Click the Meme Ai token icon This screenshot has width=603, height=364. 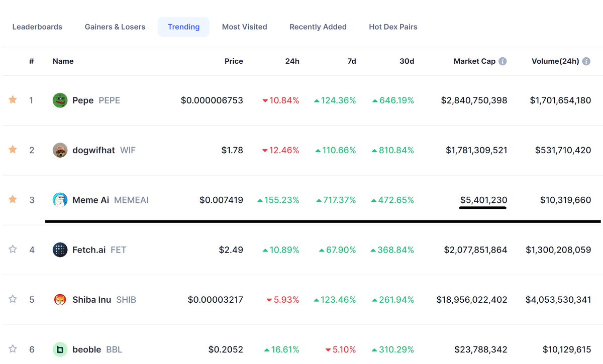tap(60, 199)
